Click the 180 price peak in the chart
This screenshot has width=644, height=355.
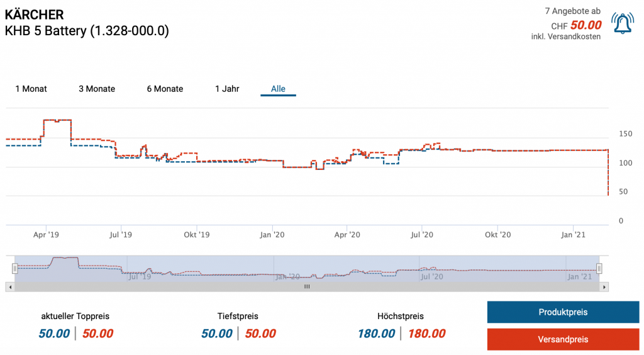coord(57,120)
